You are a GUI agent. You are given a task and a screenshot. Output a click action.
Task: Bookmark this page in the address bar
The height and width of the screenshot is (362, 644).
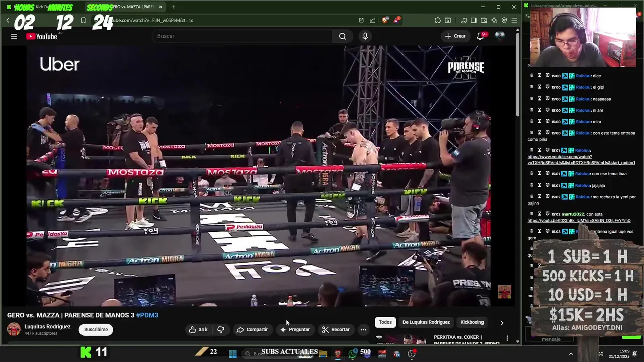tap(83, 20)
